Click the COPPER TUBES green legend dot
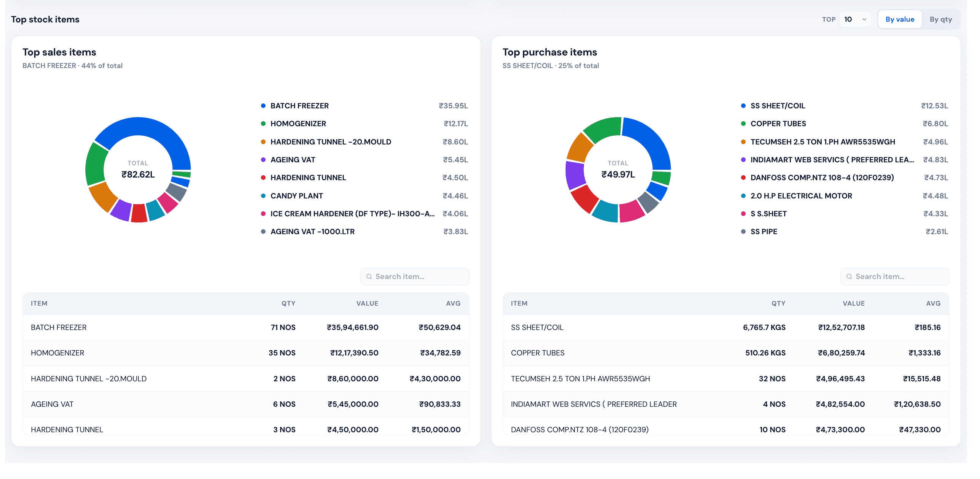Screen dimensions: 980x479 coord(743,124)
